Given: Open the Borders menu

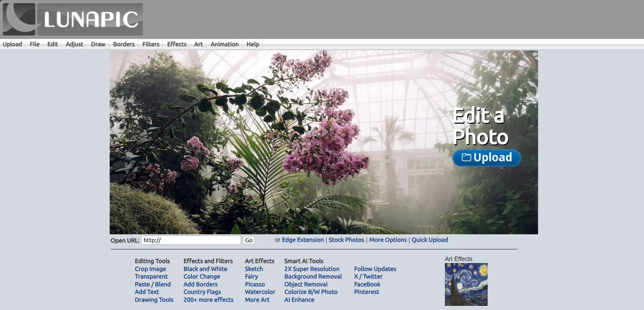Looking at the screenshot, I should tap(124, 44).
